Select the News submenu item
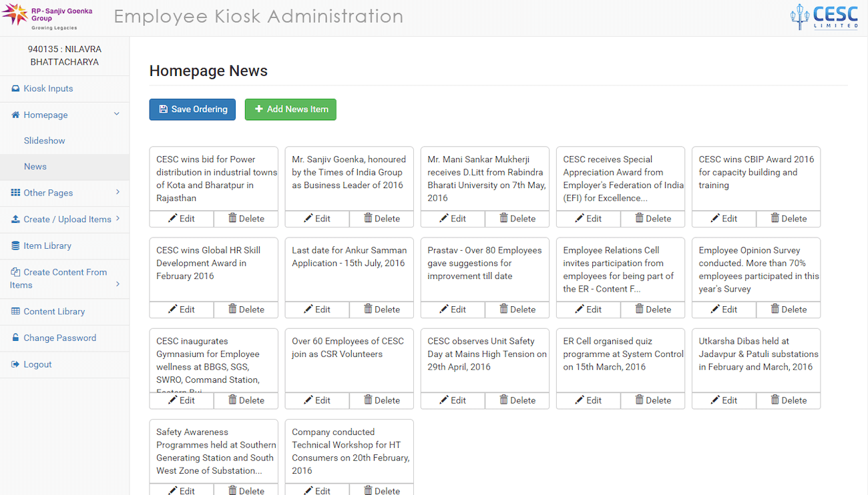Viewport: 868px width, 495px height. pos(35,167)
